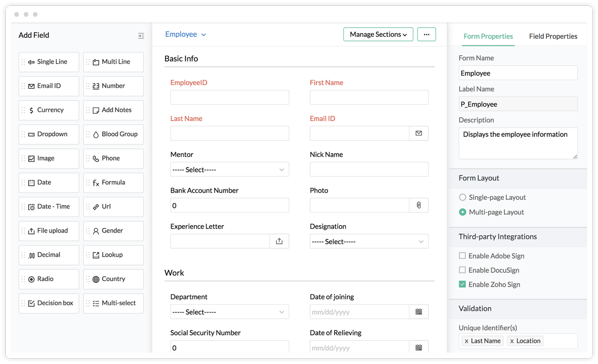
Task: Switch to Field Properties tab
Action: [553, 36]
